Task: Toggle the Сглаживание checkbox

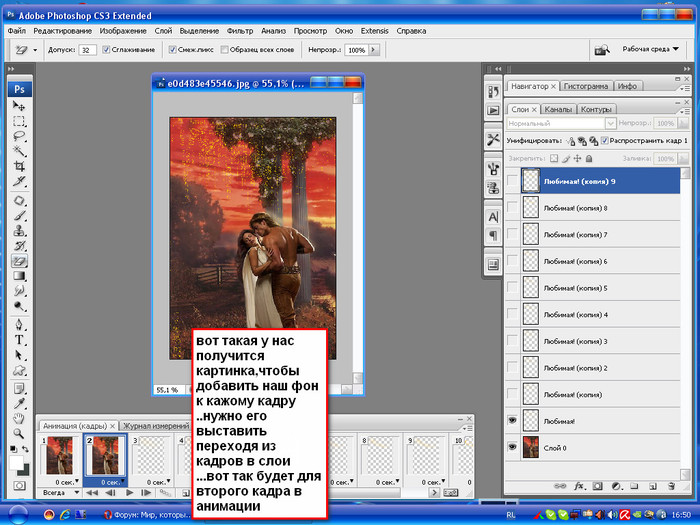Action: pos(106,50)
